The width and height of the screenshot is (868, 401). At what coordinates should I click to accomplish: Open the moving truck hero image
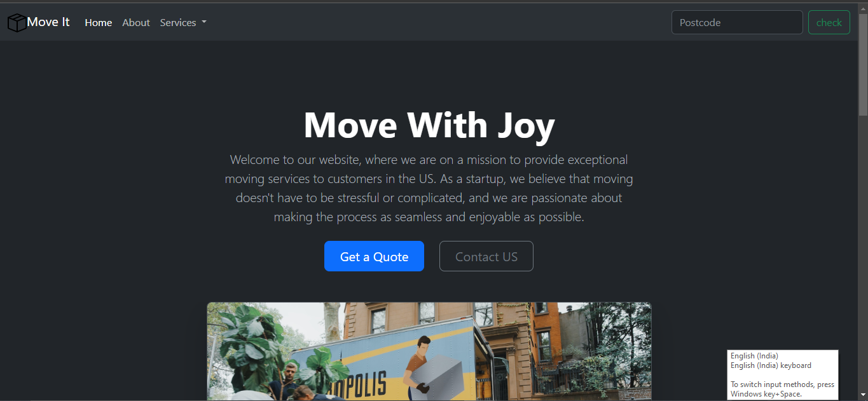tap(429, 351)
